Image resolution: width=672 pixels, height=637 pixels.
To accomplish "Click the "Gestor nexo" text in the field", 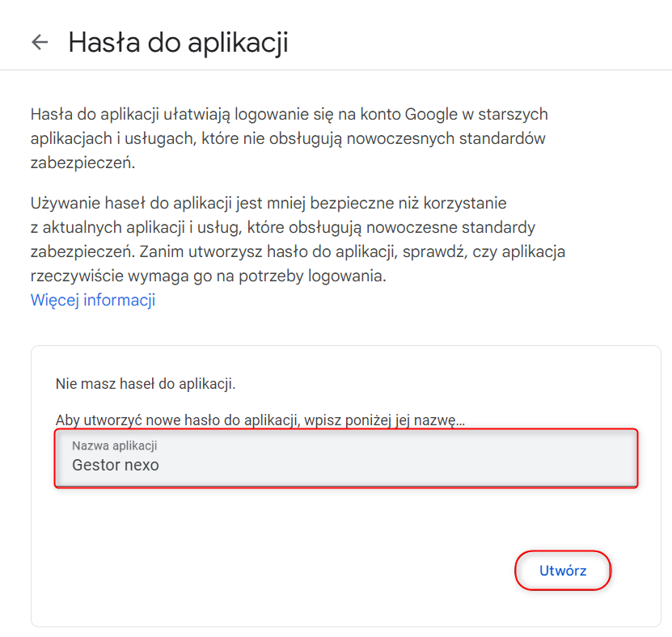I will 116,466.
